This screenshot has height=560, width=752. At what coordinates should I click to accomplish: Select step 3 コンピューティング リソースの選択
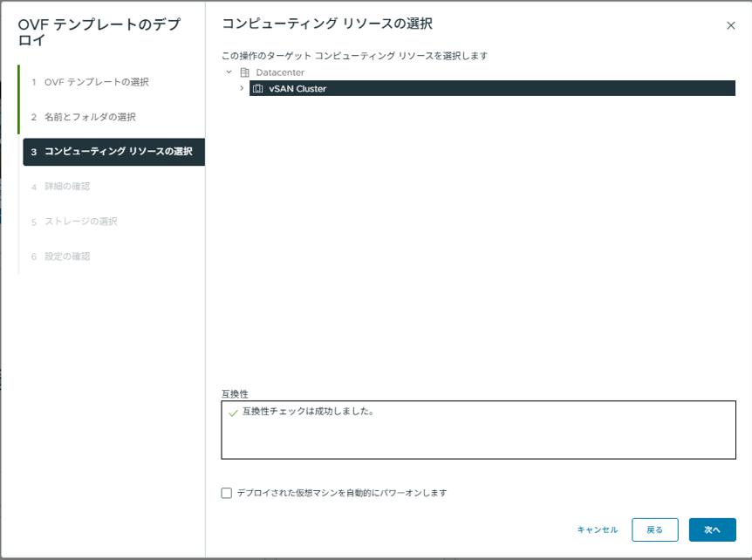click(113, 152)
